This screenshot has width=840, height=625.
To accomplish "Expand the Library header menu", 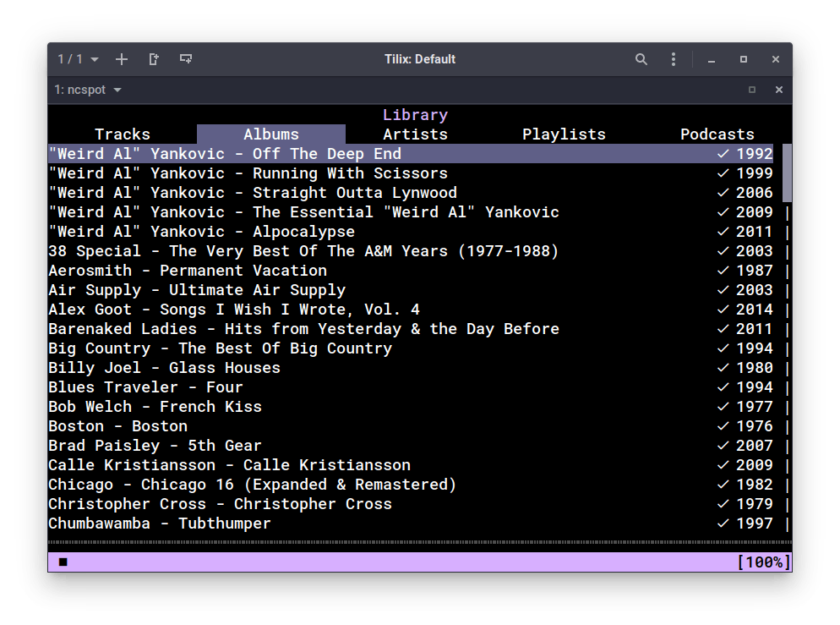I will tap(415, 114).
